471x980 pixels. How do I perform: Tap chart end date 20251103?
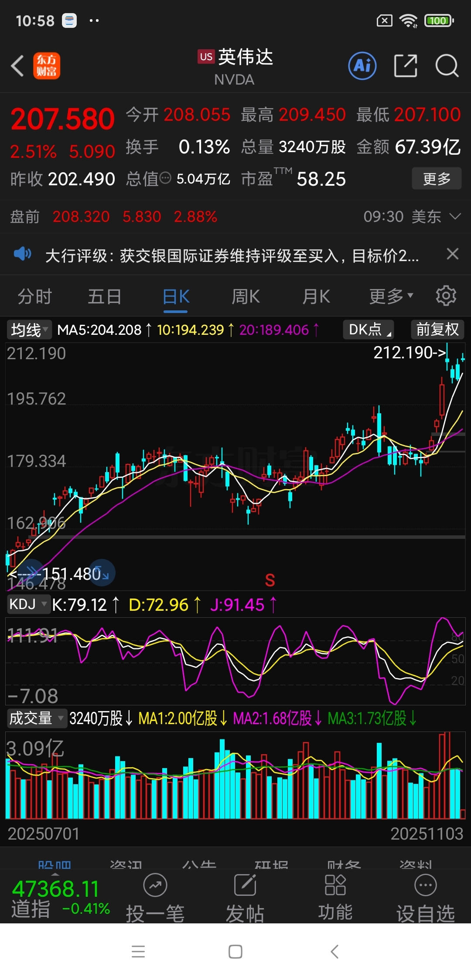[x=427, y=834]
